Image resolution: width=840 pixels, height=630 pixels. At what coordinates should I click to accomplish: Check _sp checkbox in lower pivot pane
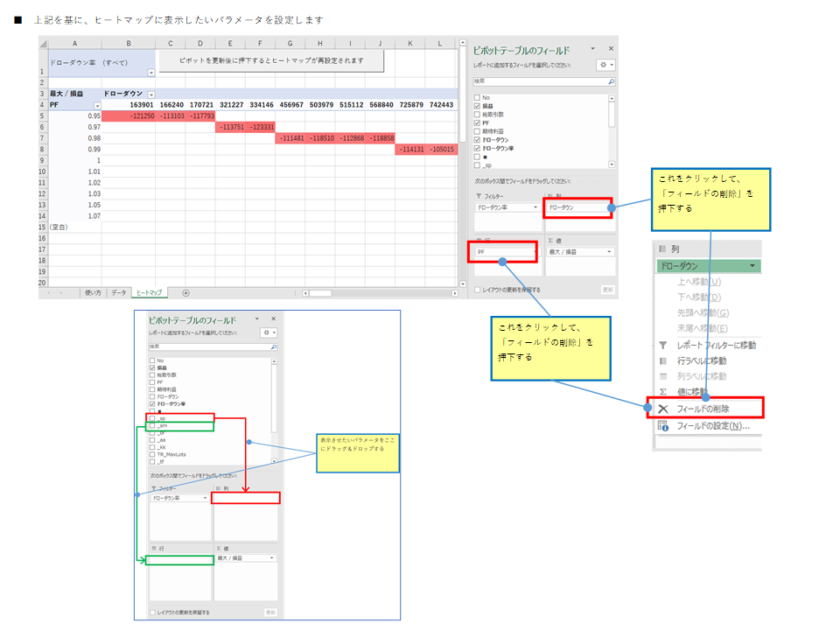(x=152, y=418)
